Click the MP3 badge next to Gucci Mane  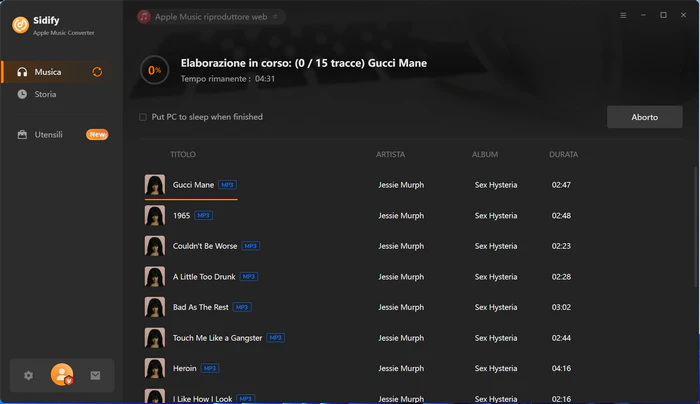(227, 185)
